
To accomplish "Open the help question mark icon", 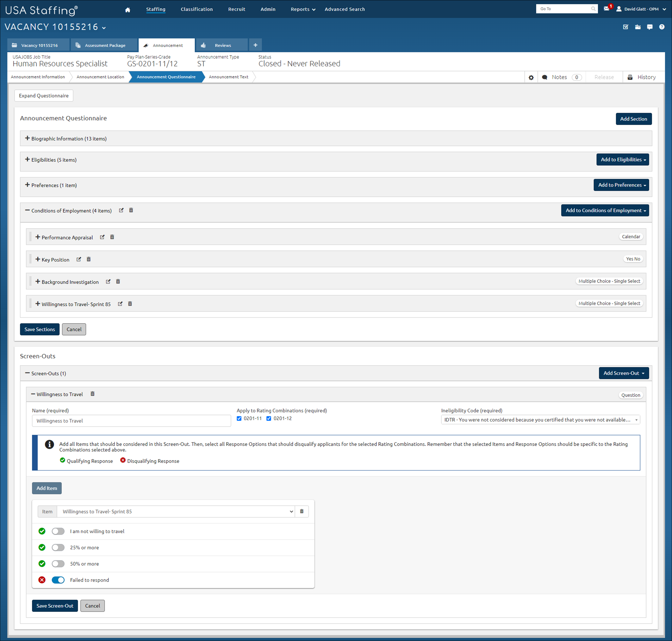I will pyautogui.click(x=662, y=27).
